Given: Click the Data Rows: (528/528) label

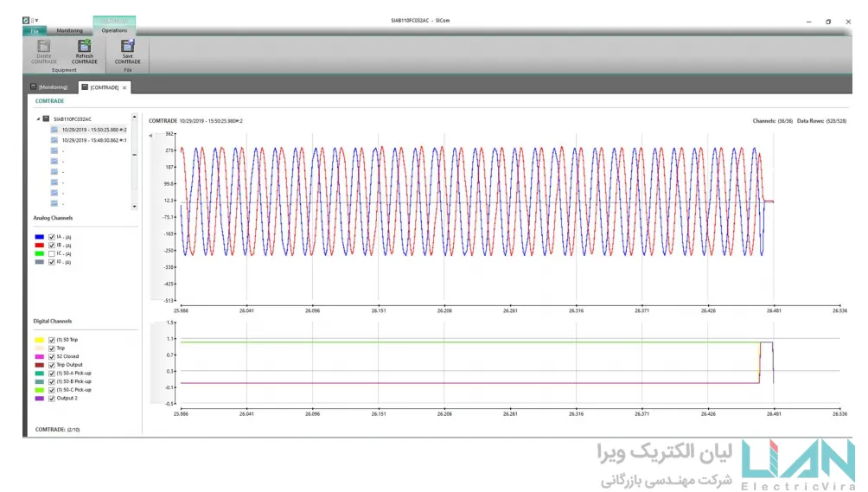Looking at the screenshot, I should (821, 121).
